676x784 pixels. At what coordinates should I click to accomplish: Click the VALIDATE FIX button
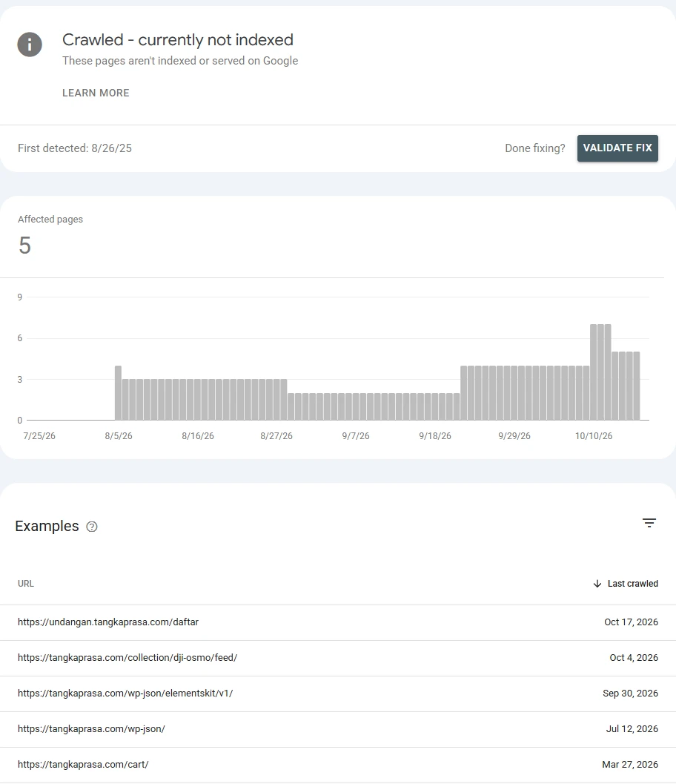pyautogui.click(x=617, y=148)
